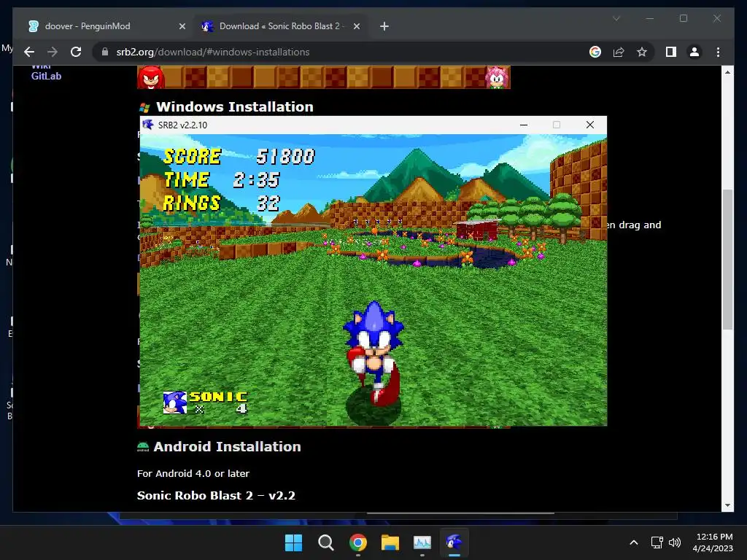
Task: Open File Explorer from taskbar
Action: tap(390, 542)
